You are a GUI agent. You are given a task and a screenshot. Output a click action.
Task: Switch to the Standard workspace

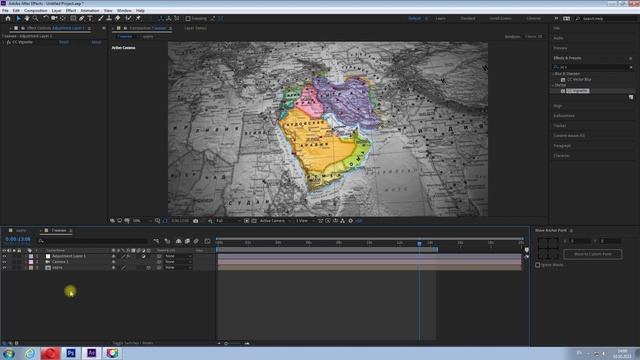pyautogui.click(x=468, y=18)
